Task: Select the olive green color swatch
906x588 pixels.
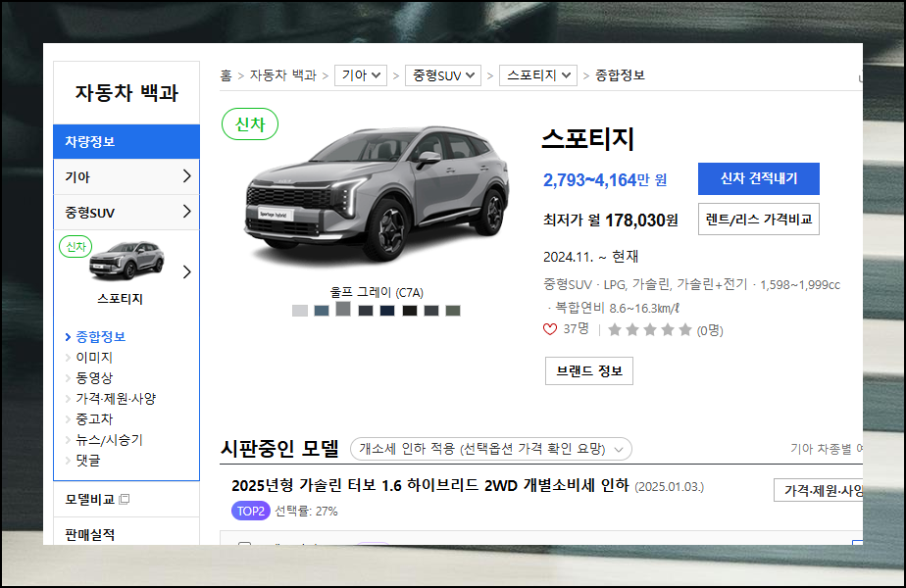Action: [x=453, y=311]
